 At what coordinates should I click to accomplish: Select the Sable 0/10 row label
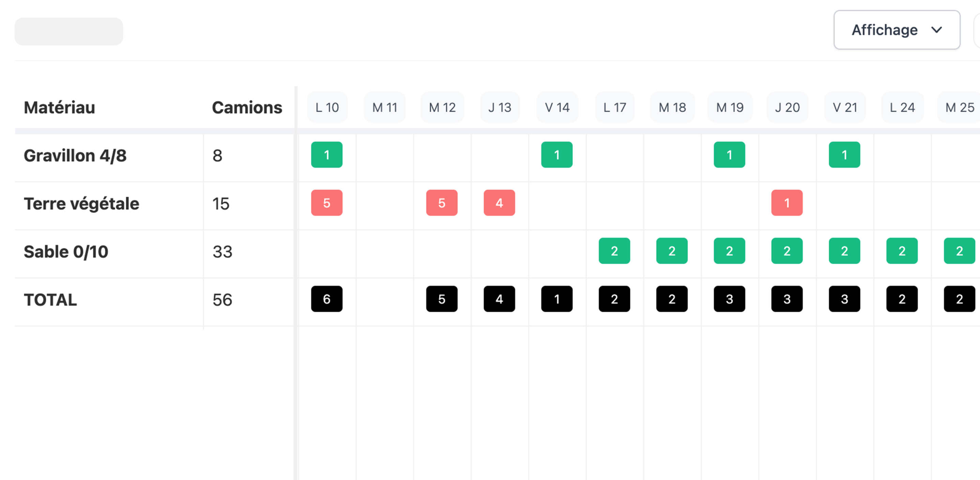[66, 252]
